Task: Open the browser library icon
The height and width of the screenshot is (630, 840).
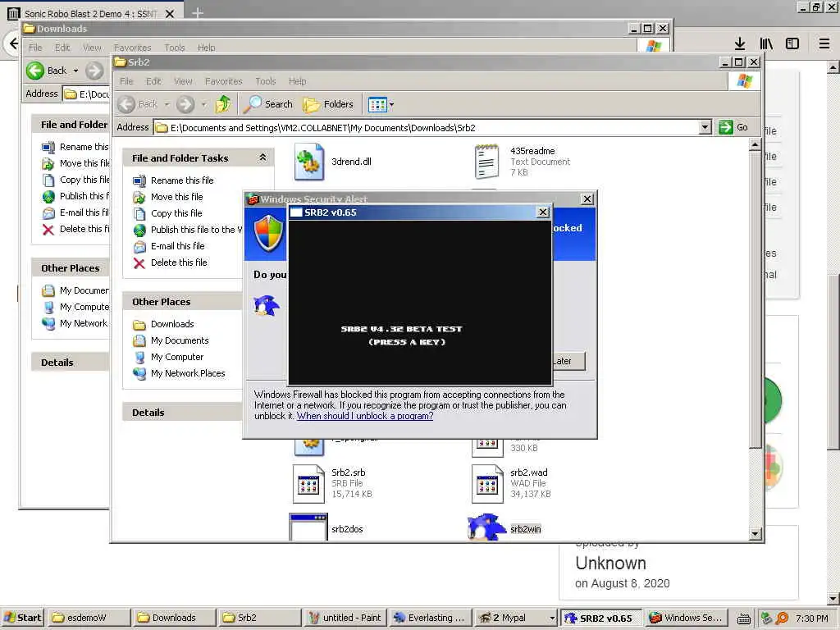Action: pyautogui.click(x=766, y=43)
